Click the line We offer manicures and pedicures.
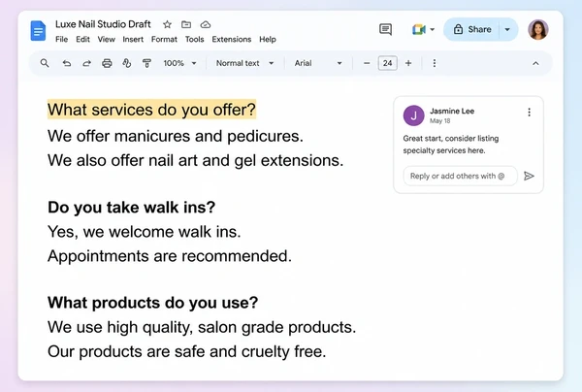This screenshot has height=392, width=582. coord(176,136)
